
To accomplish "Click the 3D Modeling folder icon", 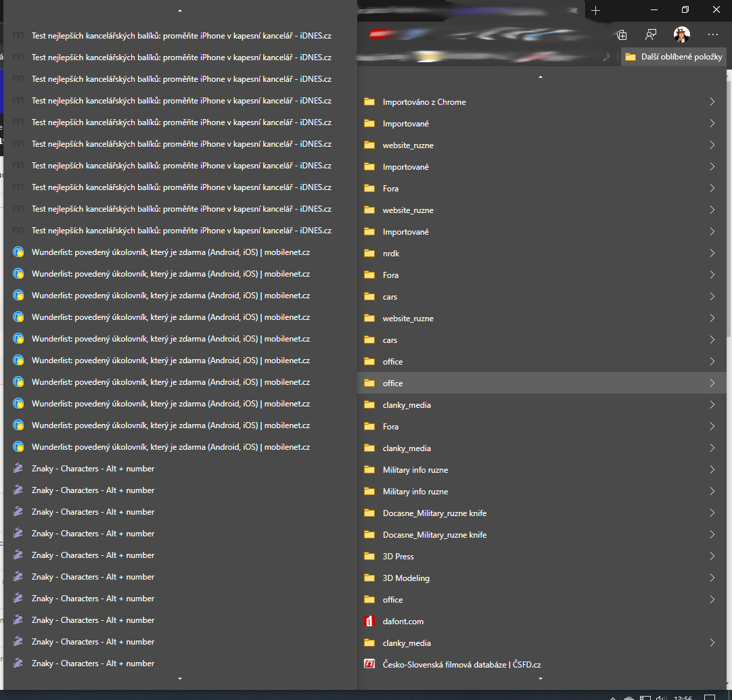I will (x=369, y=578).
